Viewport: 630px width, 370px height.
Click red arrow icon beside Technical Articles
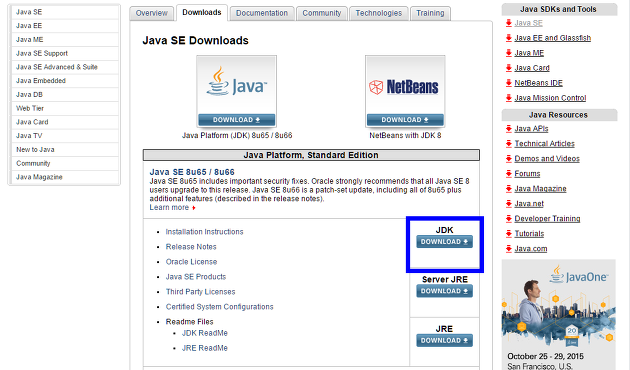click(509, 143)
